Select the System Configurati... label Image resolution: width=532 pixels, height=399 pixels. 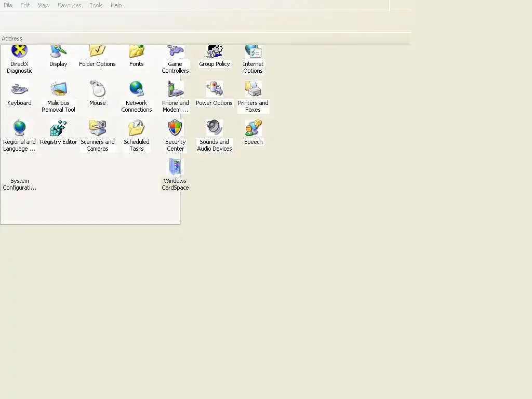click(x=19, y=184)
